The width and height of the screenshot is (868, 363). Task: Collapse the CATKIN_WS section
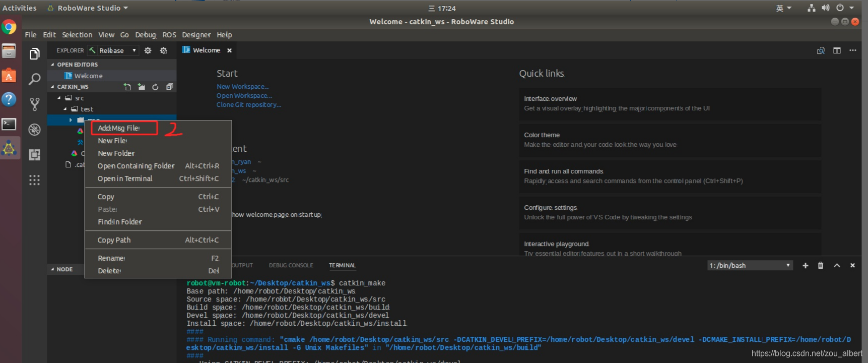pyautogui.click(x=52, y=87)
